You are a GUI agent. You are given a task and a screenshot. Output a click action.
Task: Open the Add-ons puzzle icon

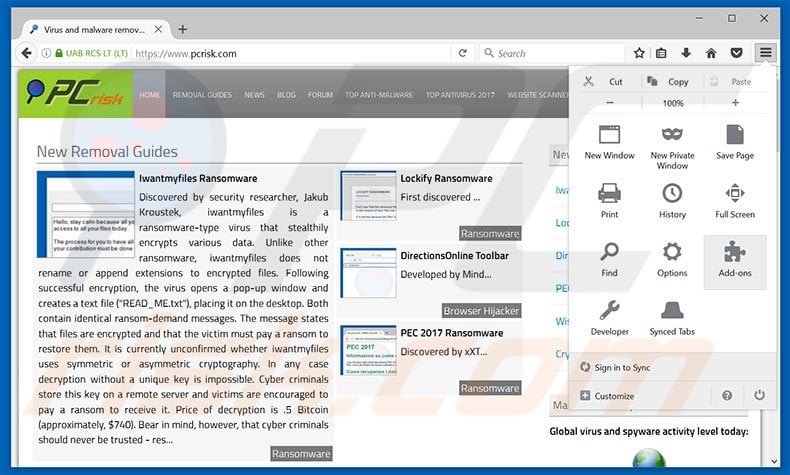[x=735, y=262]
